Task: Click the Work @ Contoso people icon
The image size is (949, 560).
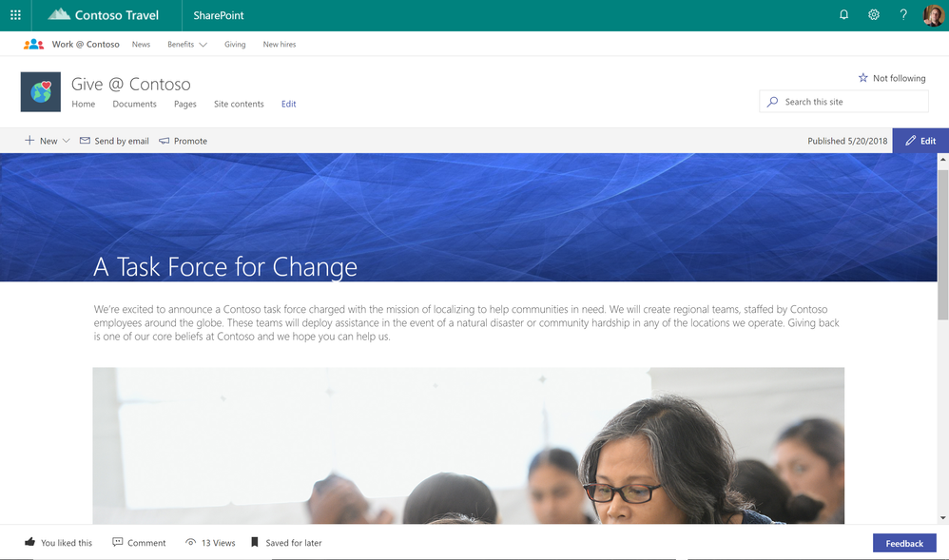Action: 34,44
